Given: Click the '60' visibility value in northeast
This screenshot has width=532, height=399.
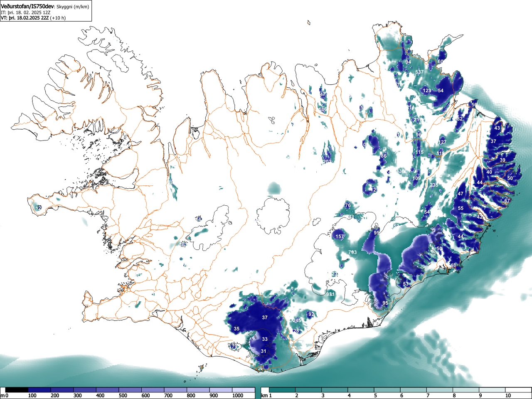Looking at the screenshot, I should tap(441, 62).
